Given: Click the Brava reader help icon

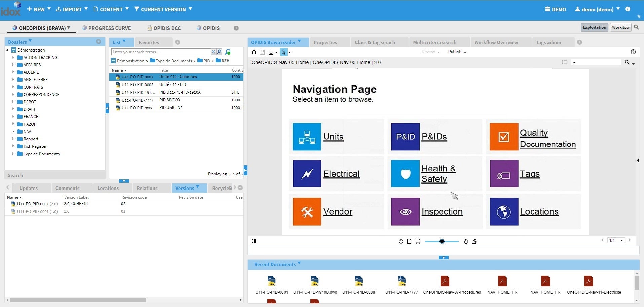Looking at the screenshot, I should coord(633,52).
